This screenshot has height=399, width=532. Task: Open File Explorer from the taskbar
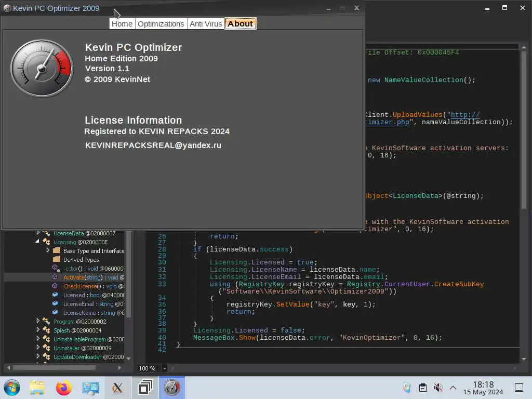coord(37,388)
